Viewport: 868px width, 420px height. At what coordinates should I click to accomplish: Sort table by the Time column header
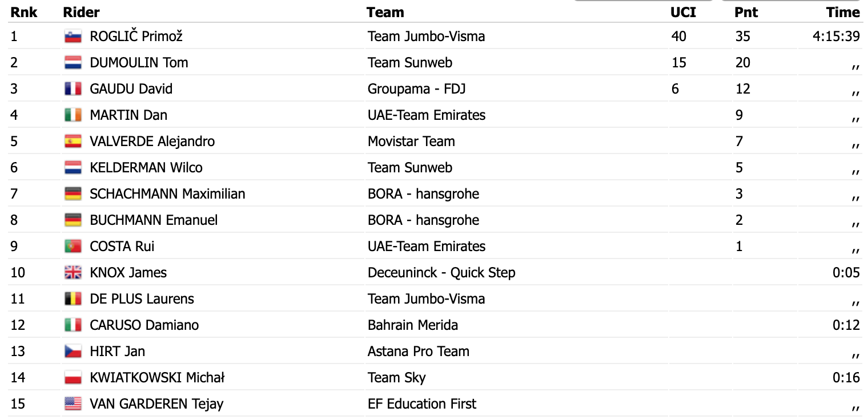843,13
